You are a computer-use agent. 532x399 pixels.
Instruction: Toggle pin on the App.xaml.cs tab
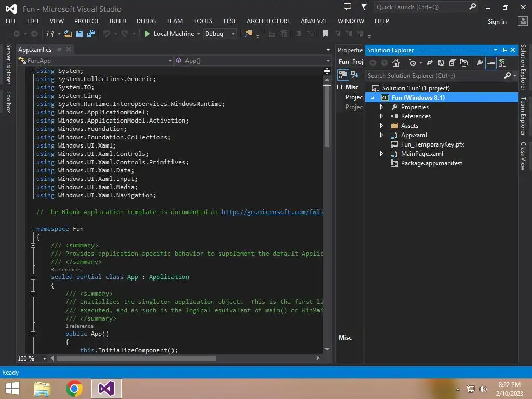[59, 49]
